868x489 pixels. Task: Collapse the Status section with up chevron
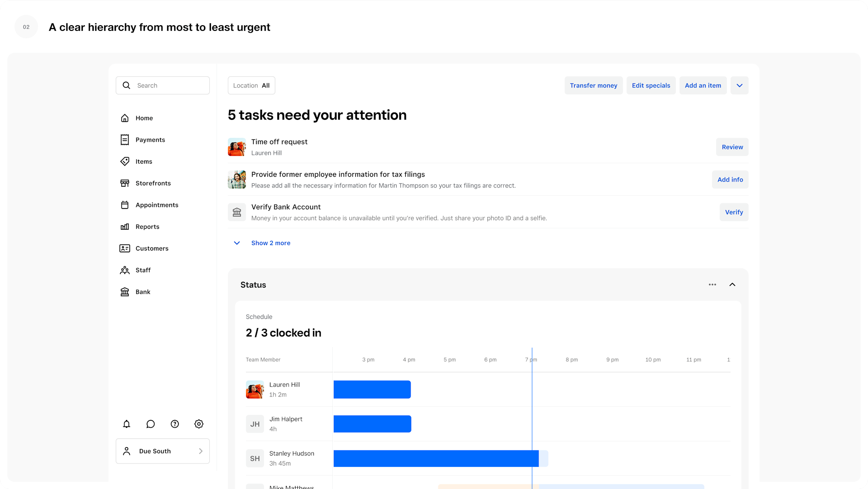(732, 285)
